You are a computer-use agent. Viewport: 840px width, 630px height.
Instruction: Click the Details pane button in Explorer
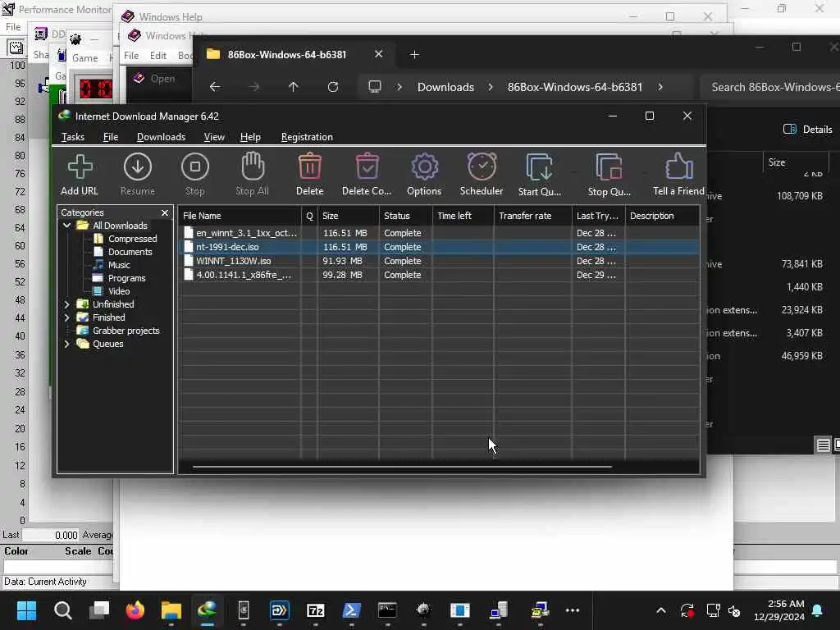coord(808,129)
